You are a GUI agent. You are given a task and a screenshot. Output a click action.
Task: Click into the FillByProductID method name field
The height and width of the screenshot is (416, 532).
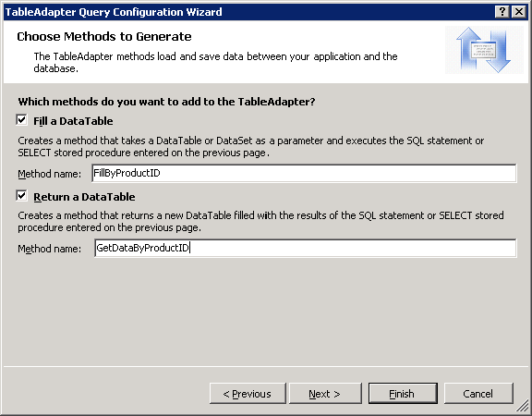pyautogui.click(x=305, y=173)
